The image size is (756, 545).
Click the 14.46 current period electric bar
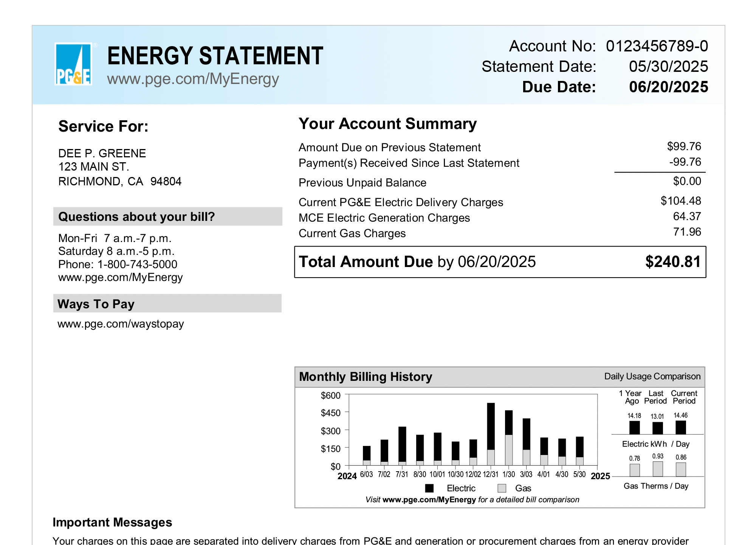coord(680,427)
